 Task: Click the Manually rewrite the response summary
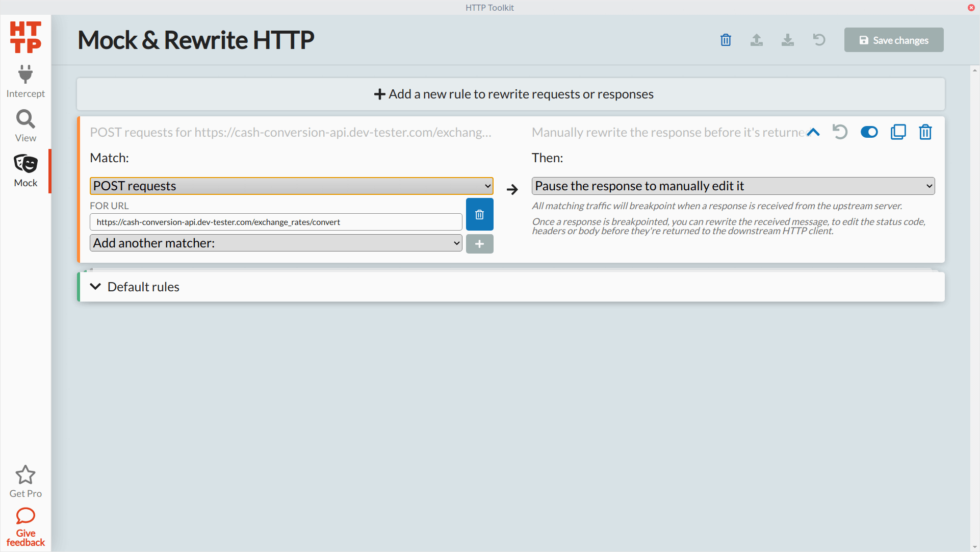tap(668, 133)
